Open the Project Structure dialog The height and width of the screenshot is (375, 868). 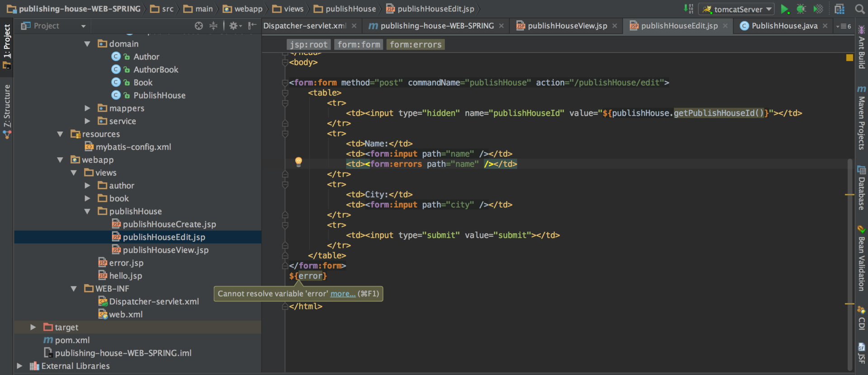coord(840,9)
